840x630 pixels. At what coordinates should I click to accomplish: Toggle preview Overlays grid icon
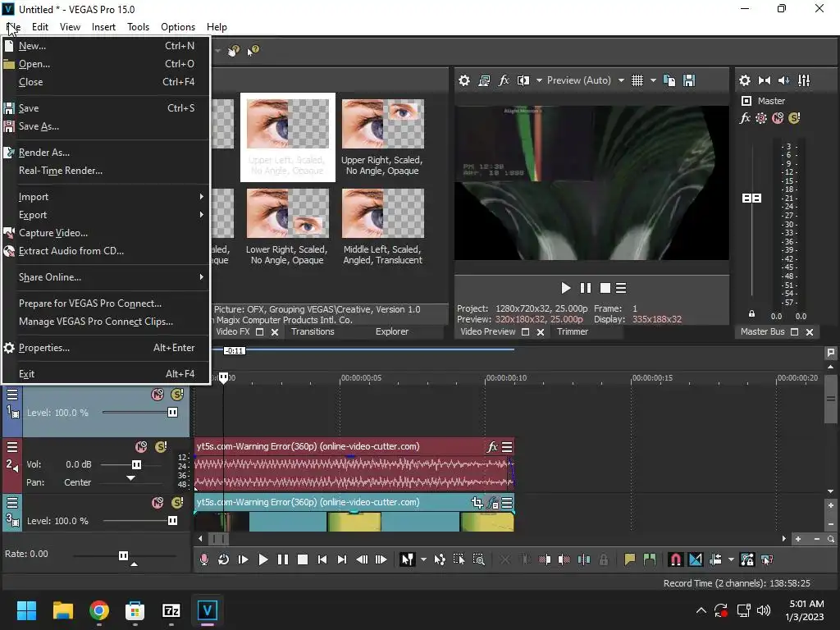click(637, 80)
